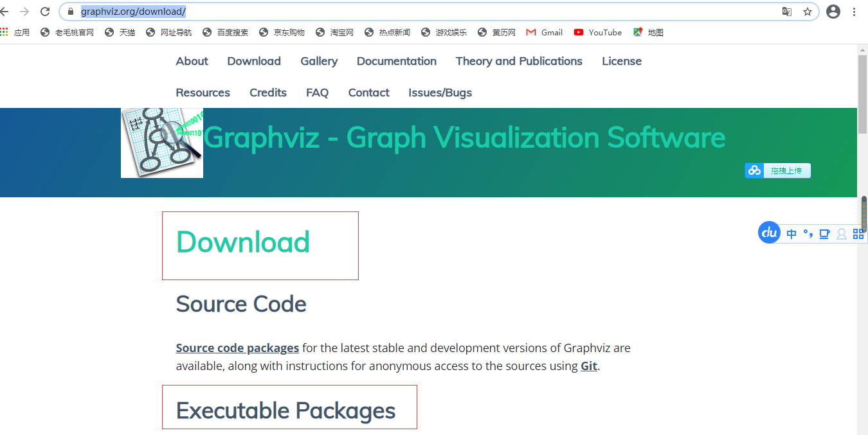
Task: Open the Gmail bookmark
Action: tap(544, 32)
